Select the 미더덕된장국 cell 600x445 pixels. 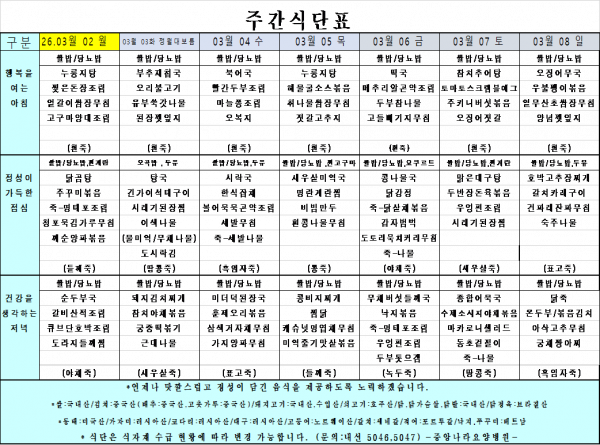pos(238,298)
